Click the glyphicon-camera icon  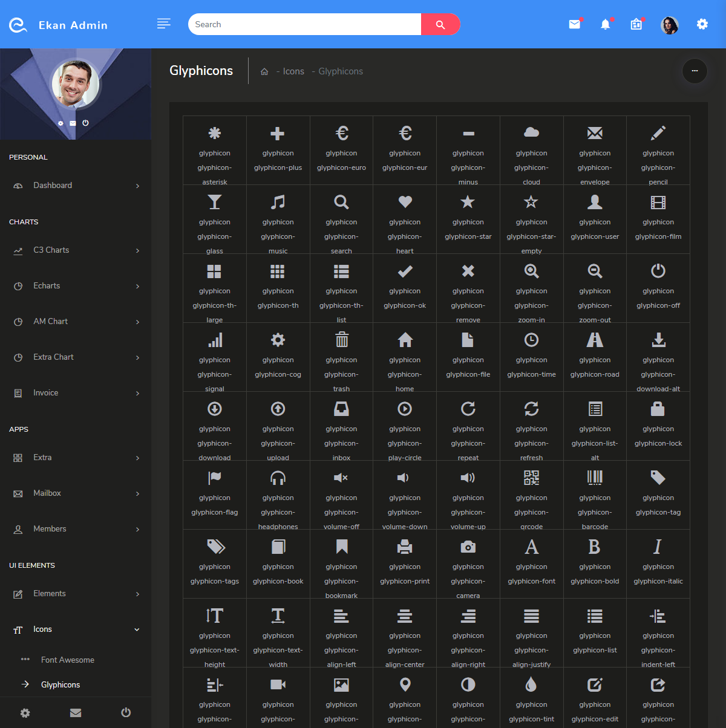pyautogui.click(x=468, y=547)
